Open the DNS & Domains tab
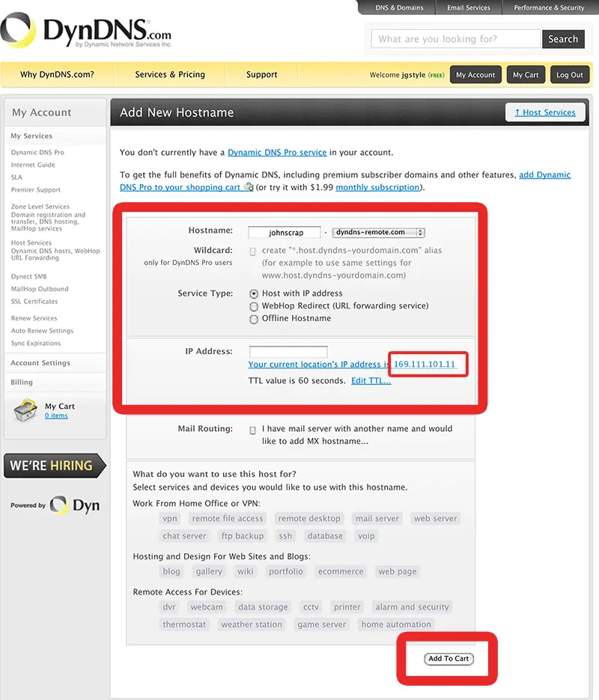This screenshot has height=700, width=599. coord(399,7)
